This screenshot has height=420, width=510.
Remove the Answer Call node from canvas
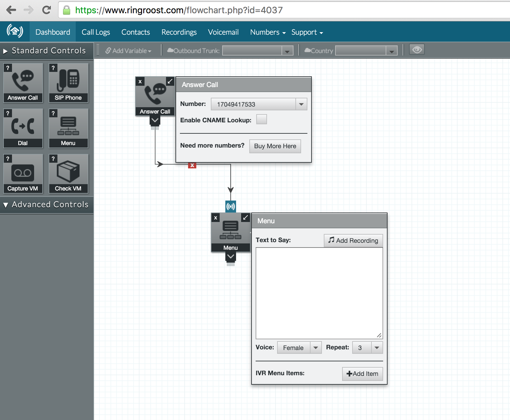click(140, 81)
